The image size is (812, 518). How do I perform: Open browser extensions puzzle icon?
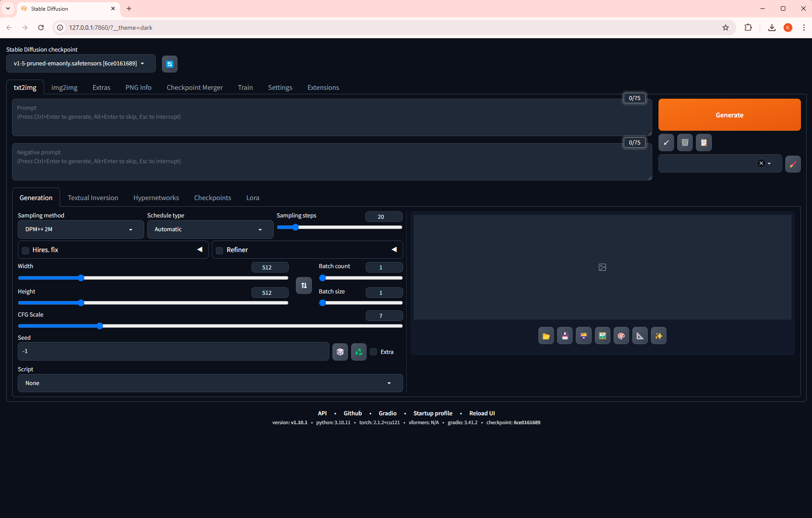[x=748, y=28]
